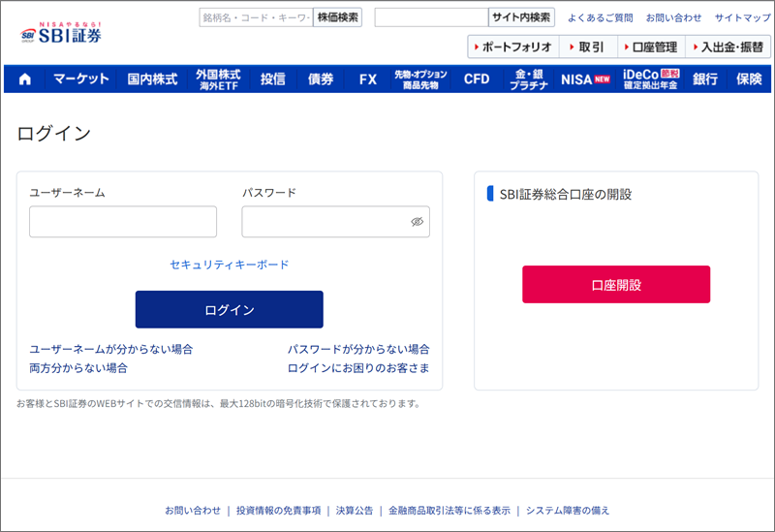This screenshot has height=532, width=775.
Task: Focus the パスワード input field
Action: click(x=335, y=222)
